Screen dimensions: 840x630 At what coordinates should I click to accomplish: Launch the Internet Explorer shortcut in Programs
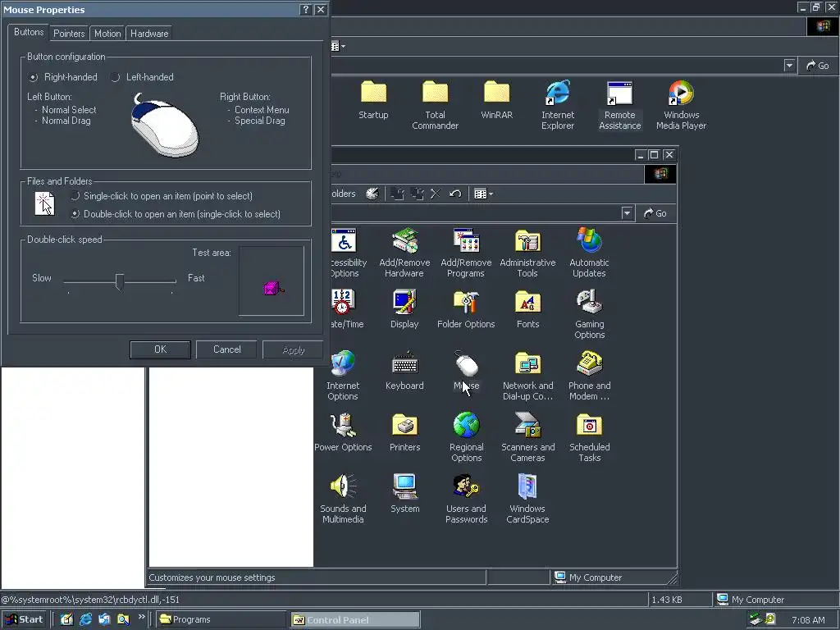558,105
